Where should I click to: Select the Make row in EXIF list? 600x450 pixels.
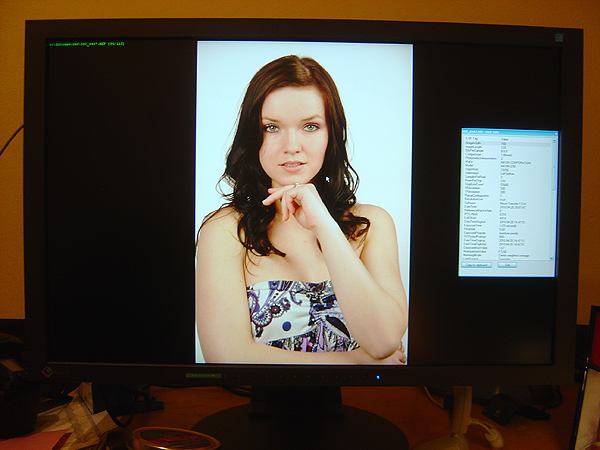(x=507, y=162)
